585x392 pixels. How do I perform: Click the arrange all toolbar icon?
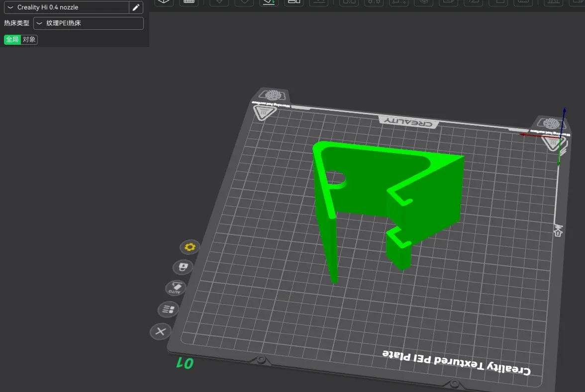click(x=294, y=2)
